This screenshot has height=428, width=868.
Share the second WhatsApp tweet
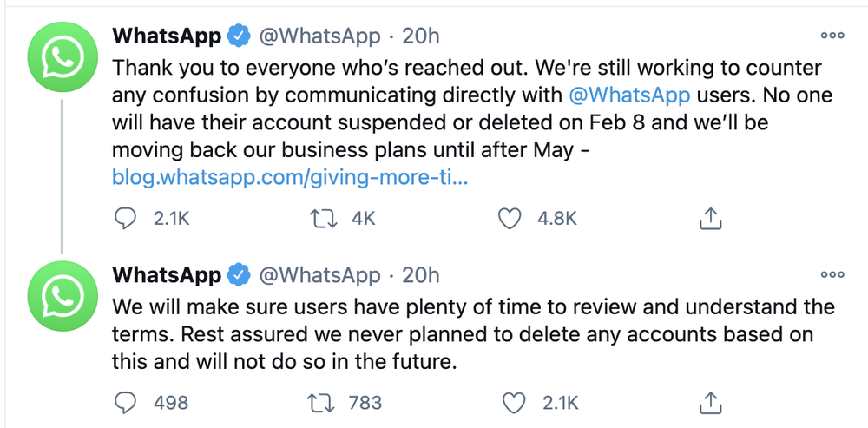coord(711,403)
